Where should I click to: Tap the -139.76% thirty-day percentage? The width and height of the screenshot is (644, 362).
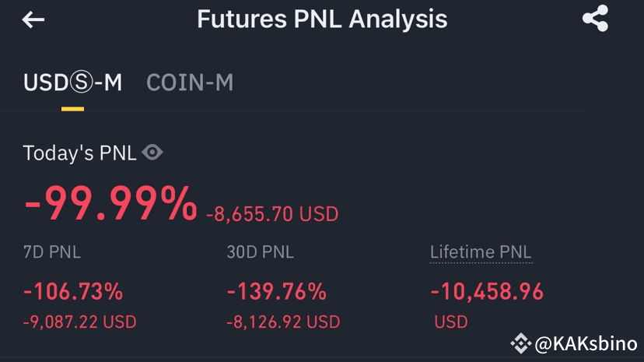(277, 291)
